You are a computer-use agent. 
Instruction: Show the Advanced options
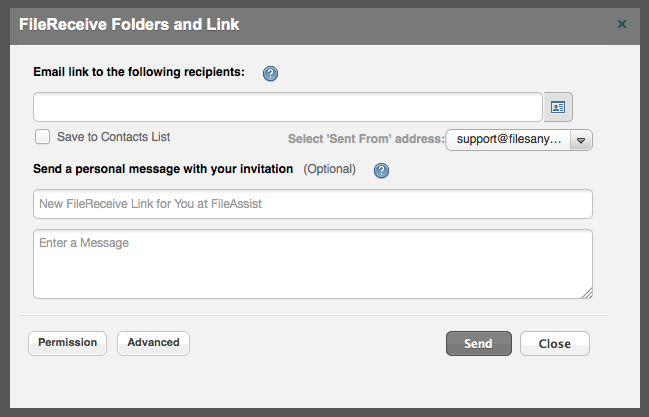(x=153, y=343)
